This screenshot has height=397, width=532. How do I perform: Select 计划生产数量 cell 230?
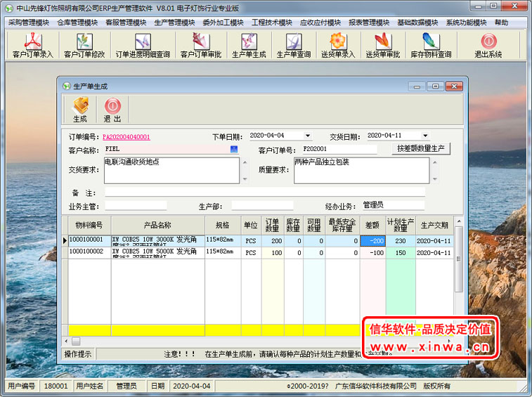(401, 241)
